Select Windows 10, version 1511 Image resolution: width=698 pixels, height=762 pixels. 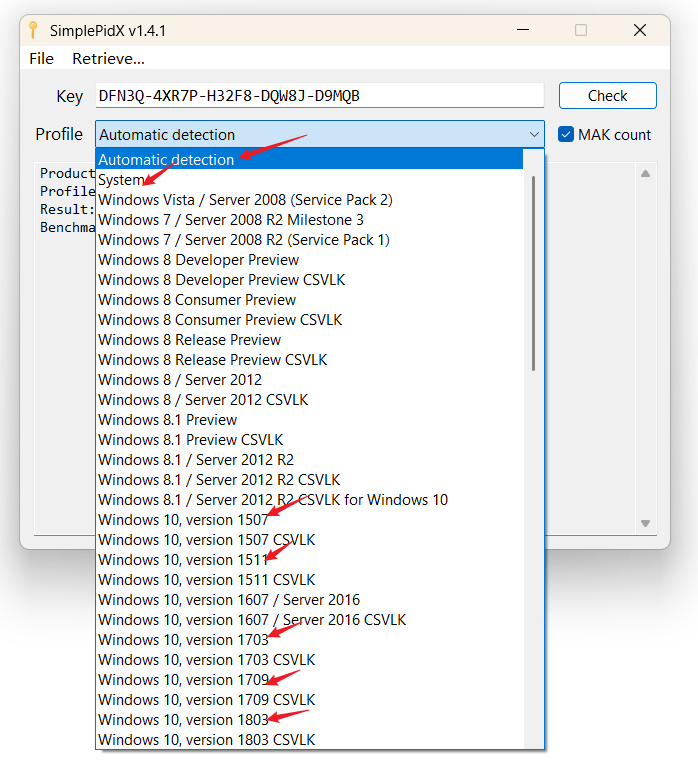309,559
